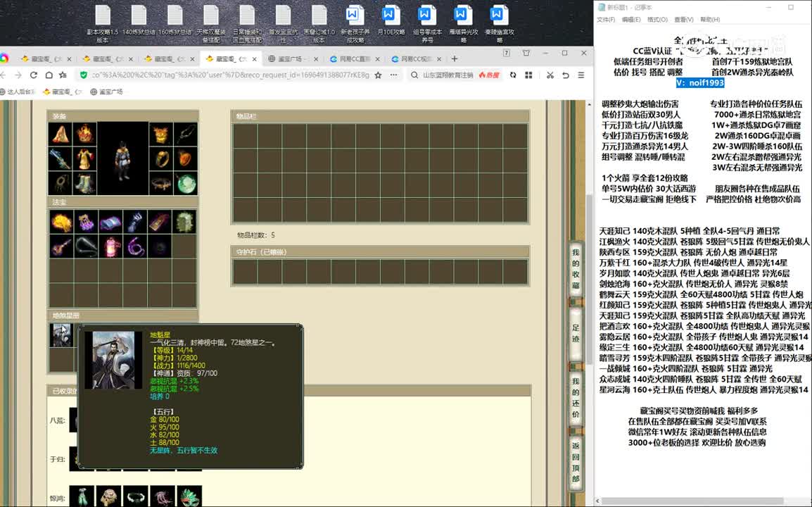Image resolution: width=812 pixels, height=507 pixels.
Task: Open 我的收藏 side button
Action: (576, 269)
